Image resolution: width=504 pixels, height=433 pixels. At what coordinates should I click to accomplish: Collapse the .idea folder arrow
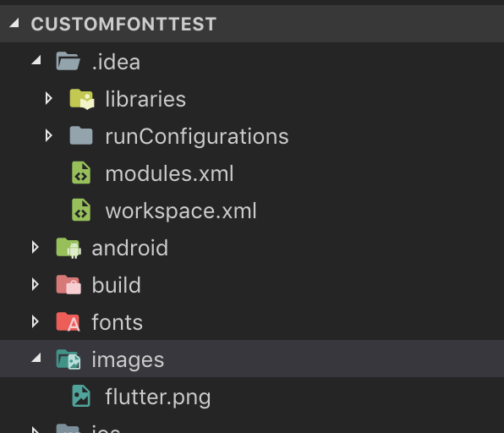[x=36, y=60]
